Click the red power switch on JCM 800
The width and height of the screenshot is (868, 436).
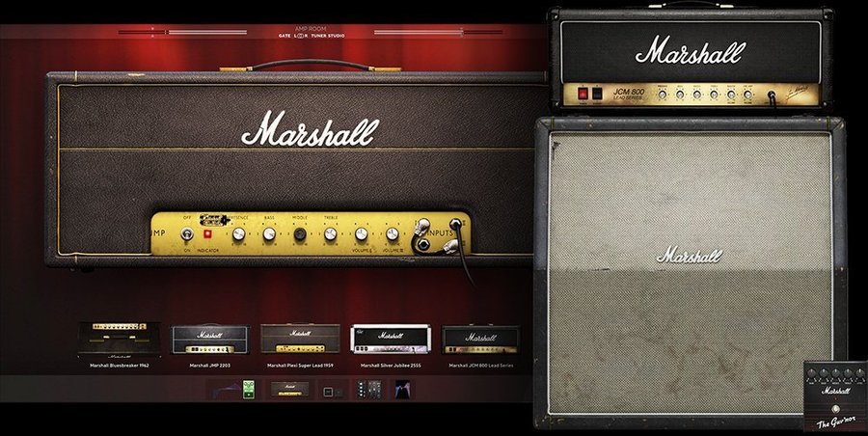click(583, 94)
